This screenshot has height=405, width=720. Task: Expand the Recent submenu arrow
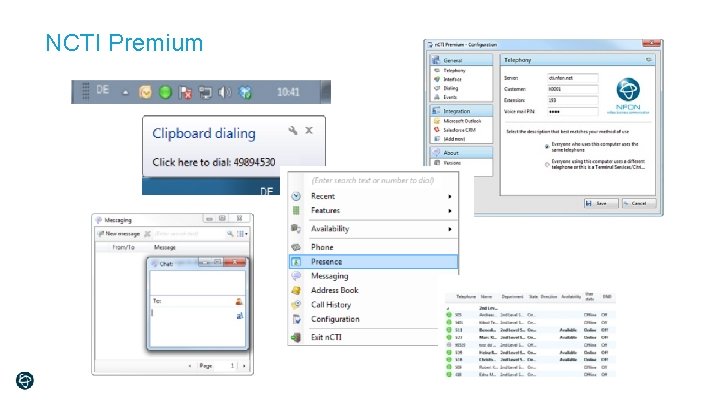click(x=450, y=197)
